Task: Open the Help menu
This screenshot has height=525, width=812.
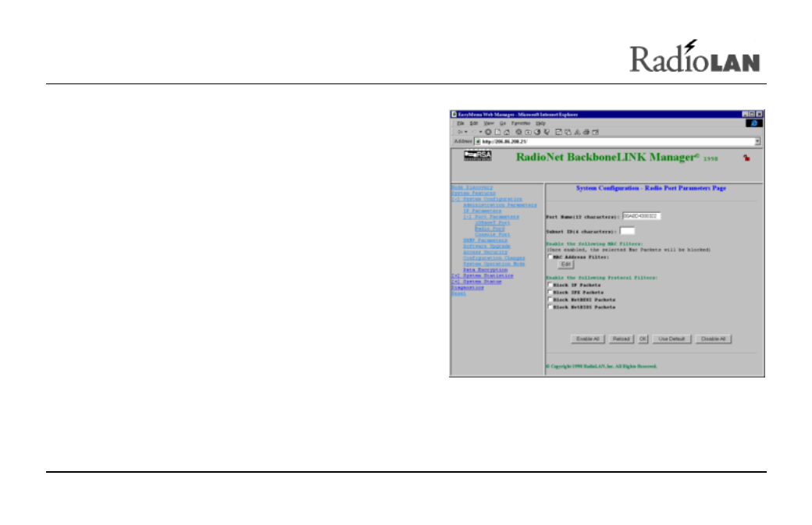Action: (x=540, y=123)
